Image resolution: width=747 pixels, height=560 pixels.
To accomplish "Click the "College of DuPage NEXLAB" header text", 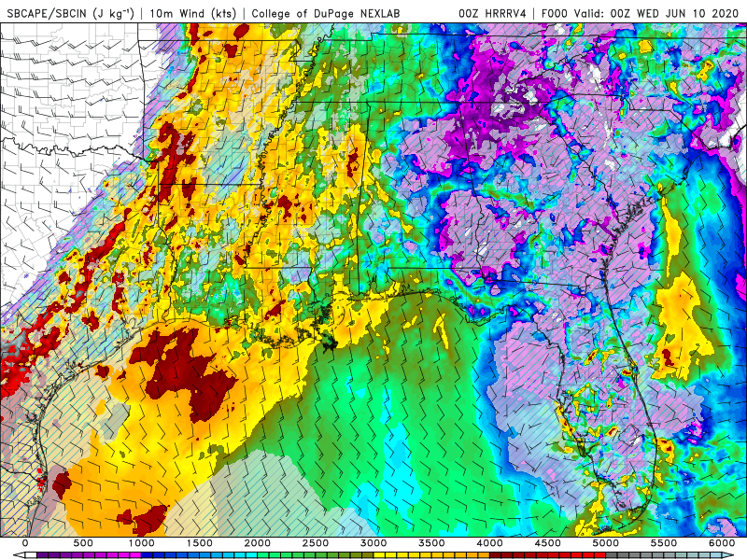I will (326, 13).
